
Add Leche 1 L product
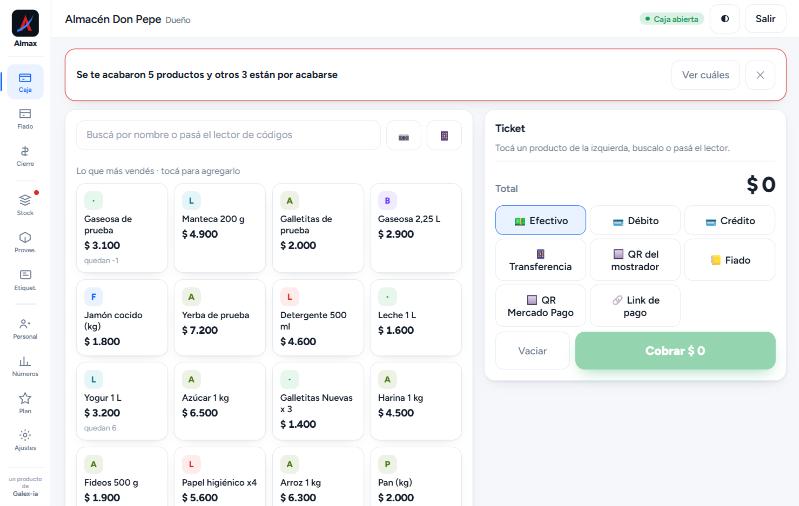(416, 317)
